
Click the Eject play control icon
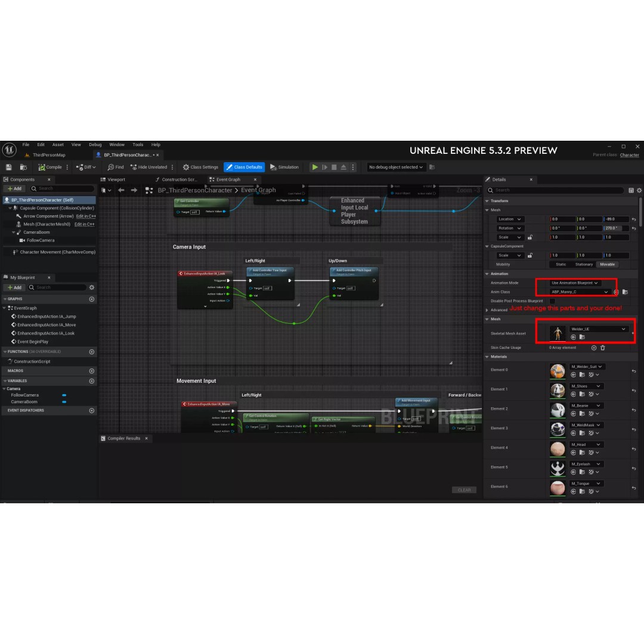click(343, 167)
